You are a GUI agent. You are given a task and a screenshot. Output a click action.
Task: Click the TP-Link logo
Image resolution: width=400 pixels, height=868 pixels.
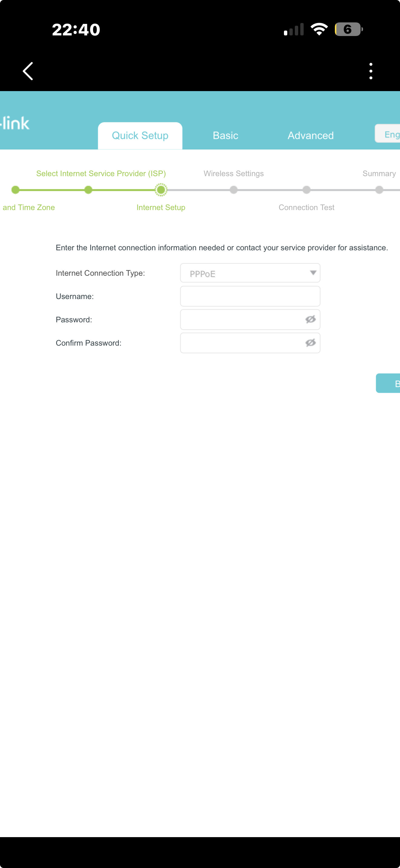click(x=15, y=123)
